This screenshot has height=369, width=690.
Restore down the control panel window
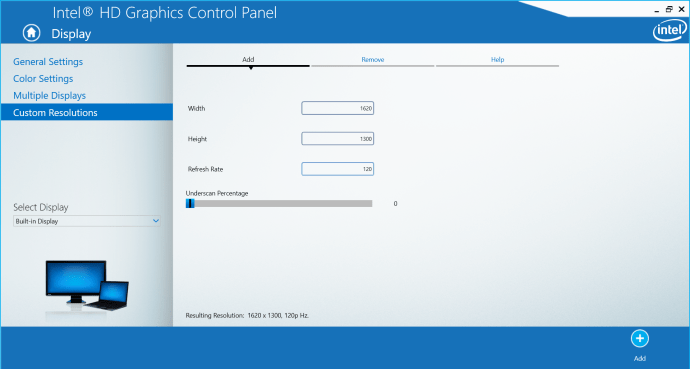(669, 9)
